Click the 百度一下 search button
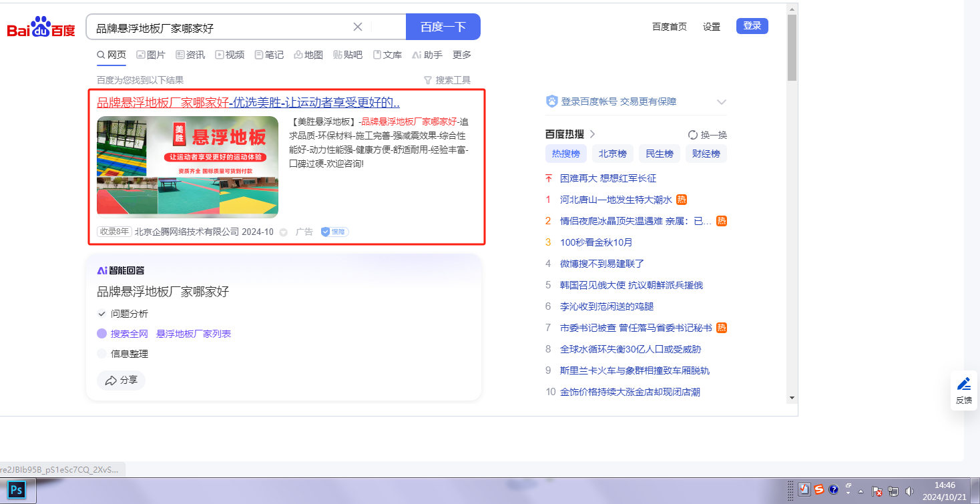980x504 pixels. pos(443,27)
